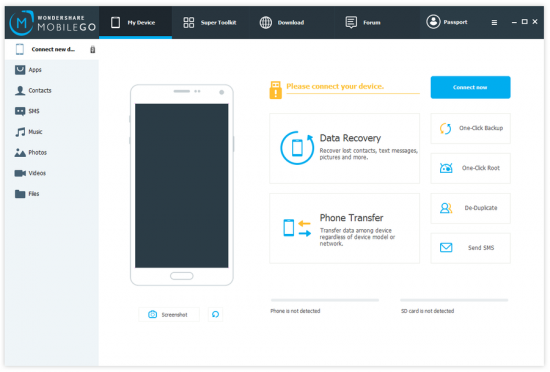Click the refresh device screen icon

coord(215,314)
